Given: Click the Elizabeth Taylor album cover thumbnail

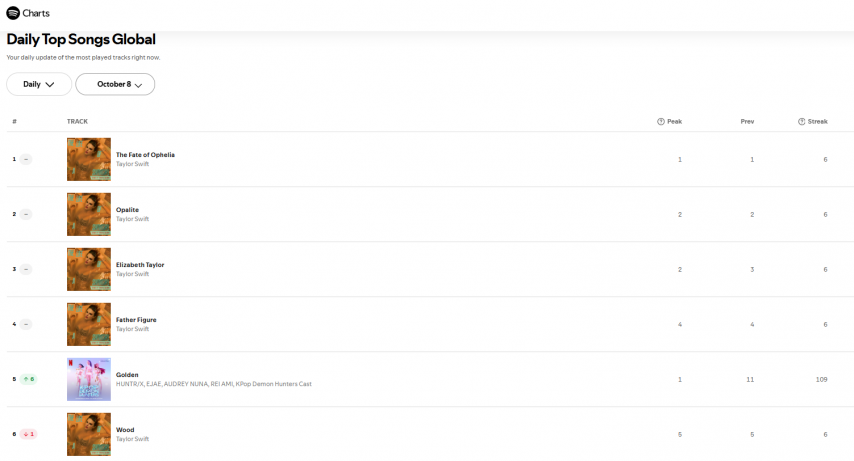Looking at the screenshot, I should [x=89, y=269].
